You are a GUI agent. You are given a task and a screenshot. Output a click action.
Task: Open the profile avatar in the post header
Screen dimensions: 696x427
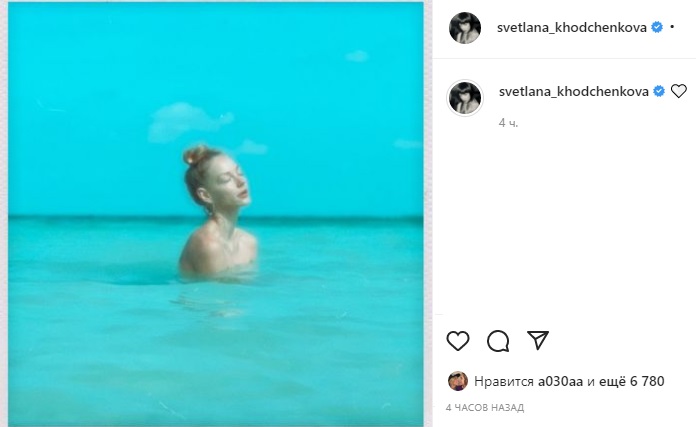click(465, 28)
